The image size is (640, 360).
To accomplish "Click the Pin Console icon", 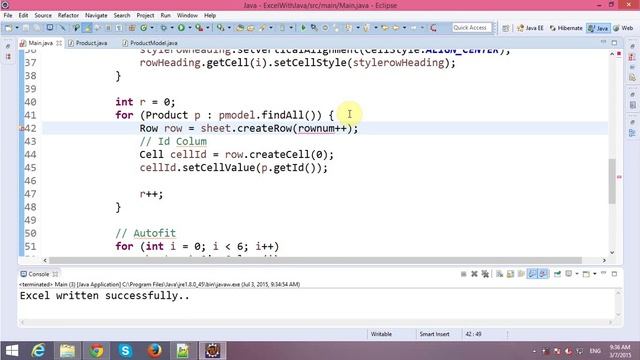I will [557, 274].
